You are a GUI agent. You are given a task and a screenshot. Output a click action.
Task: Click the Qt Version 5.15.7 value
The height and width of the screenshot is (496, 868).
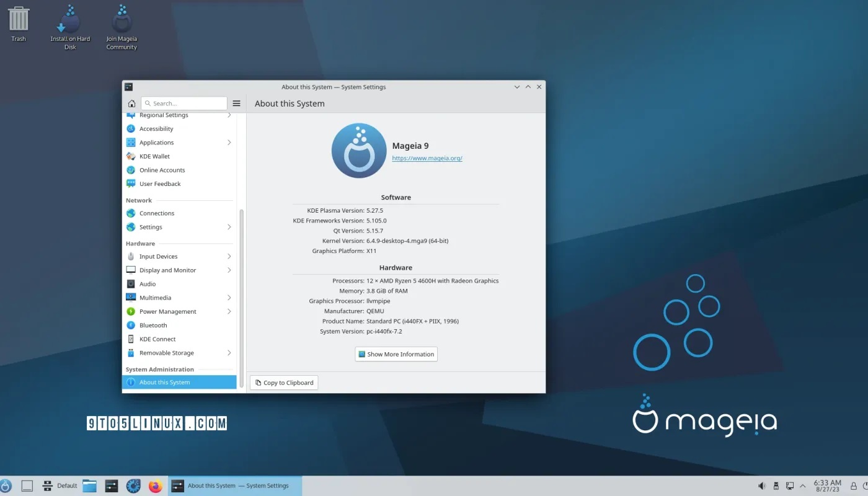point(375,231)
